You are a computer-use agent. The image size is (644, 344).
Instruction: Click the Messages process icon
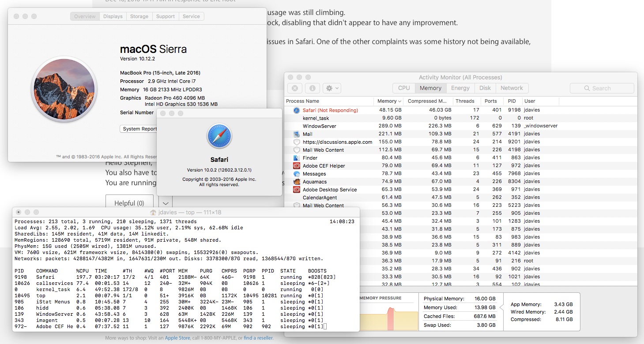(x=297, y=174)
